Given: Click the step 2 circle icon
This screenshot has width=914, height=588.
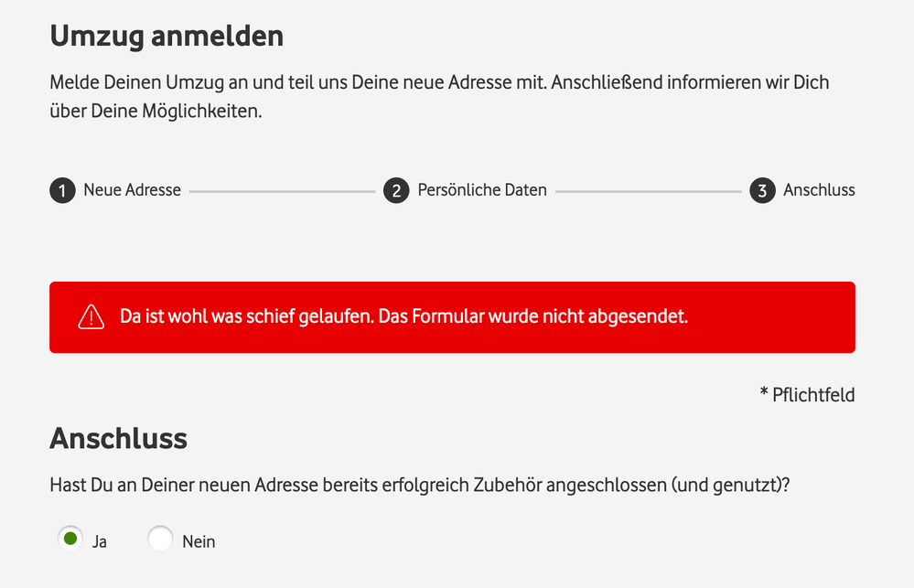Looking at the screenshot, I should tap(396, 191).
